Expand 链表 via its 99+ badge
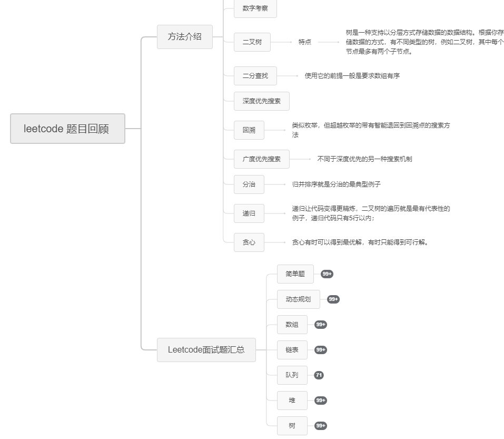Screen dimensions: 504x439 [x=321, y=349]
